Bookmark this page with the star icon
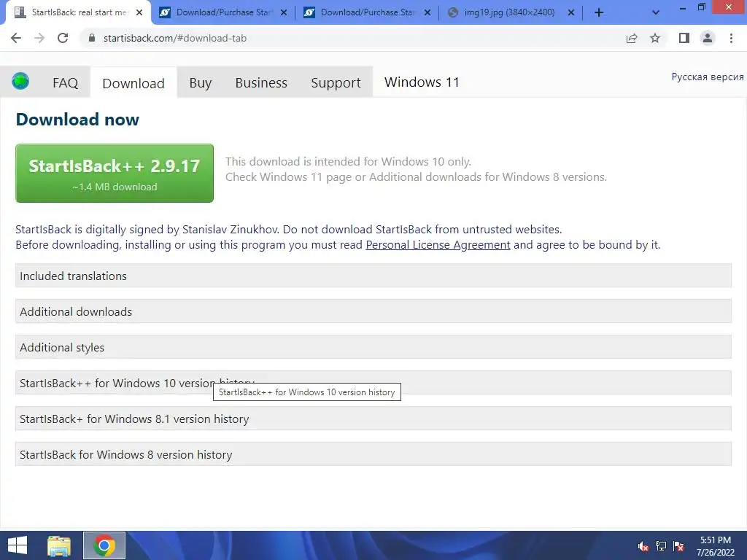This screenshot has width=747, height=560. point(655,38)
